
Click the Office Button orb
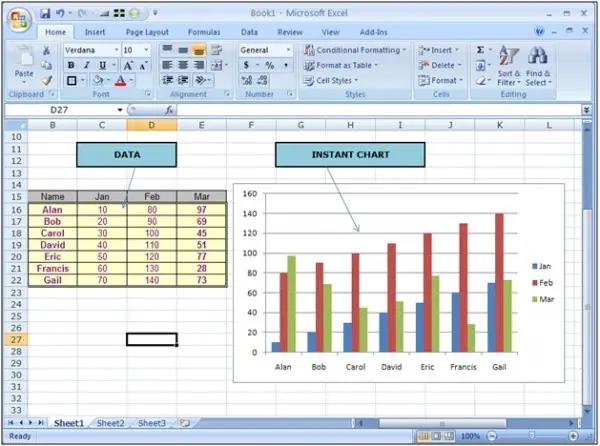coord(19,20)
